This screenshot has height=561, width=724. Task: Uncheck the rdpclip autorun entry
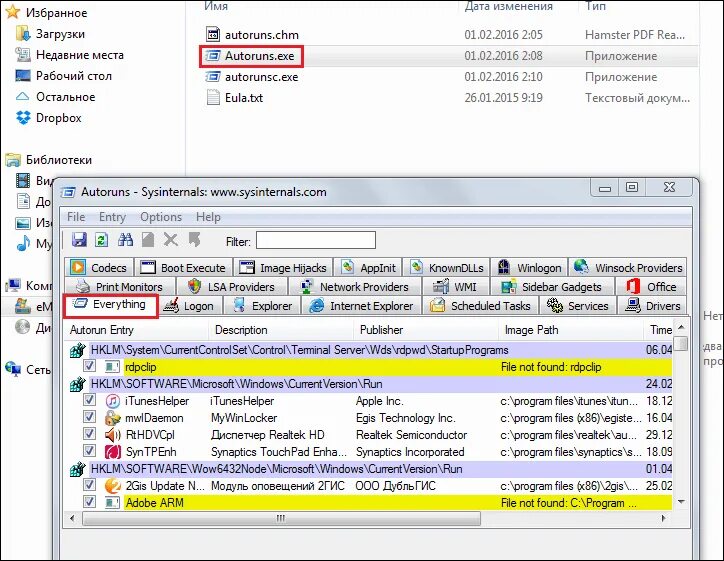tap(89, 367)
